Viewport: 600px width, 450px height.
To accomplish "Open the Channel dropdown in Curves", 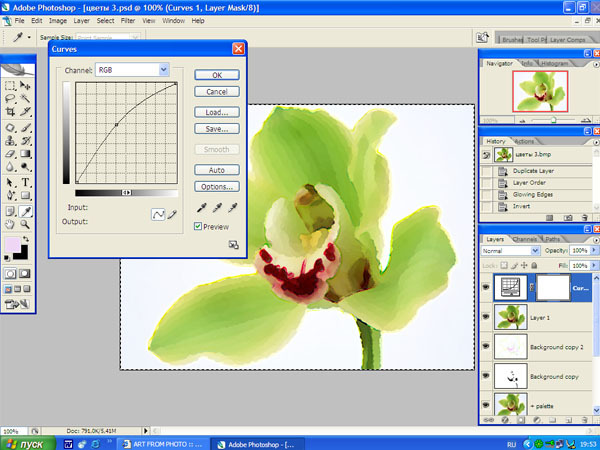I will [x=164, y=70].
